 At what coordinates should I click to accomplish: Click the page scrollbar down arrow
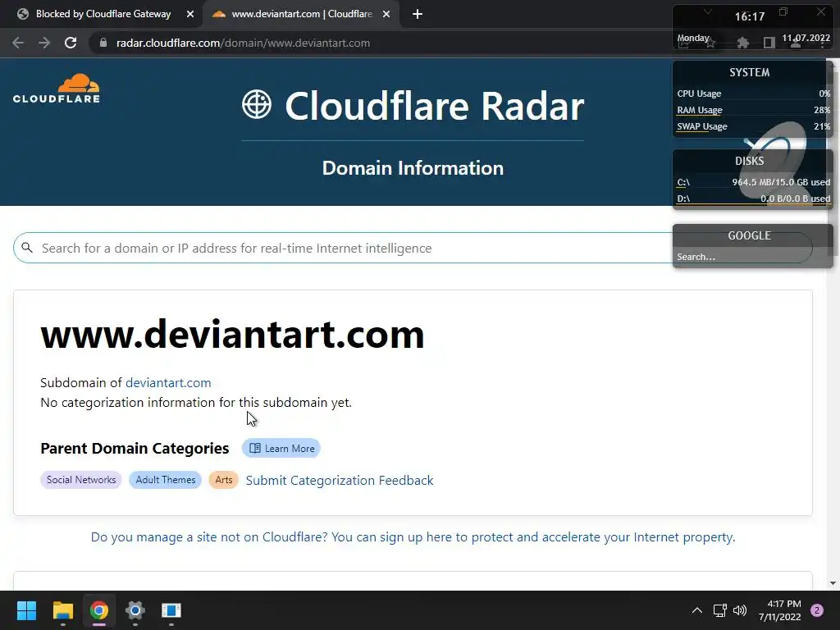click(833, 583)
